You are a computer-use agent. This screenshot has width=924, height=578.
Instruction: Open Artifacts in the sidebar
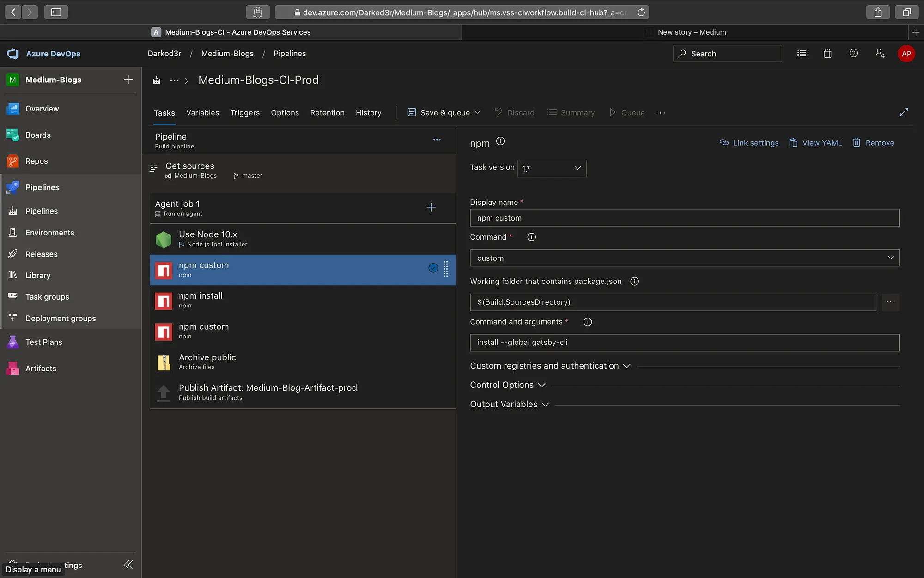41,369
